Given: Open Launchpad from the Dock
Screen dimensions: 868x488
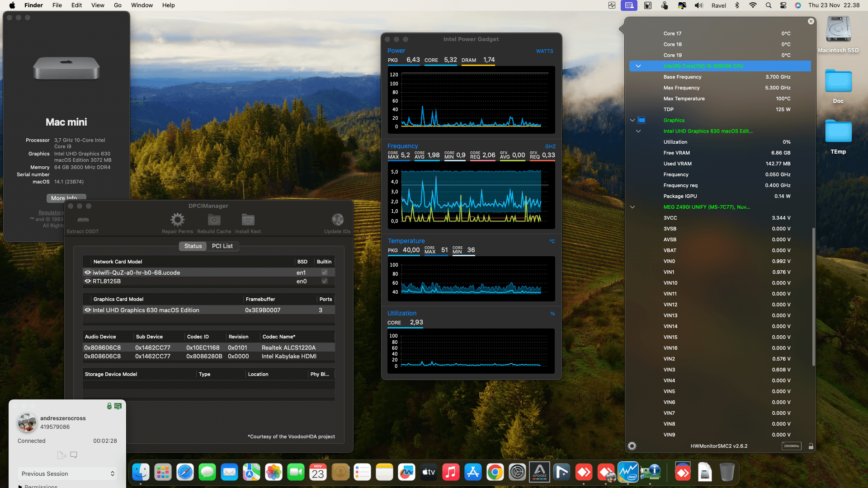Looking at the screenshot, I should tap(163, 472).
